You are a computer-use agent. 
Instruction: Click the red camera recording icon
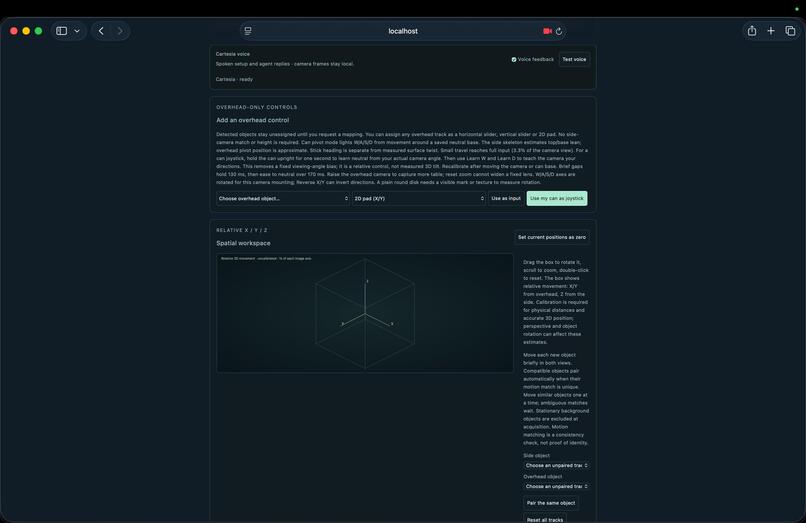(x=547, y=31)
